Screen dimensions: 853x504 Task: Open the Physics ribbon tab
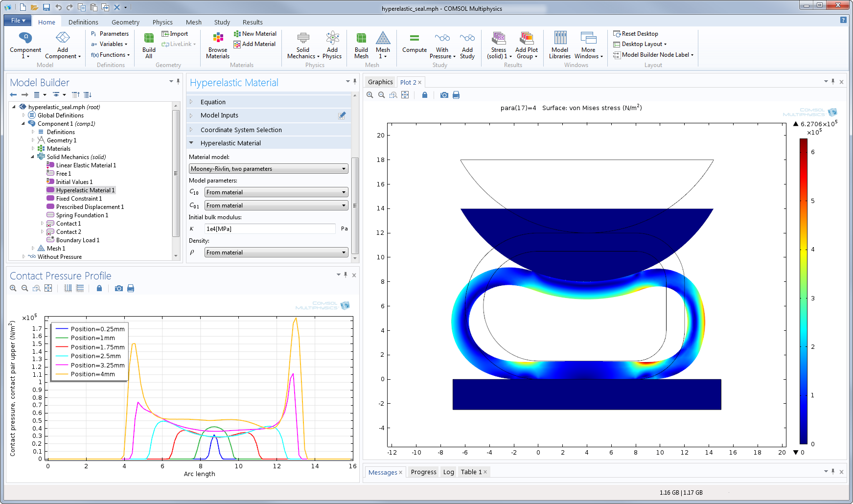[x=162, y=22]
